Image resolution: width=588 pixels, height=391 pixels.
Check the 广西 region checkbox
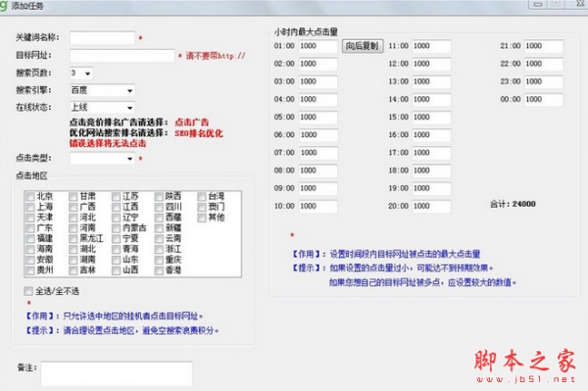click(73, 207)
